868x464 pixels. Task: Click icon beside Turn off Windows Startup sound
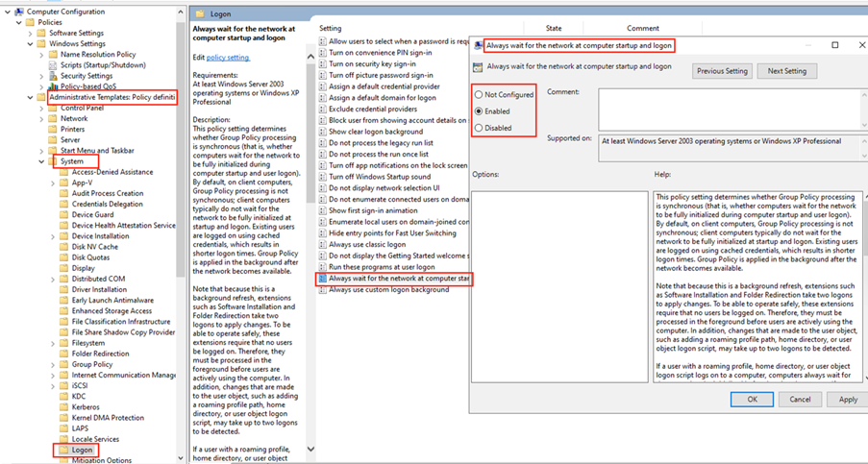pyautogui.click(x=324, y=177)
